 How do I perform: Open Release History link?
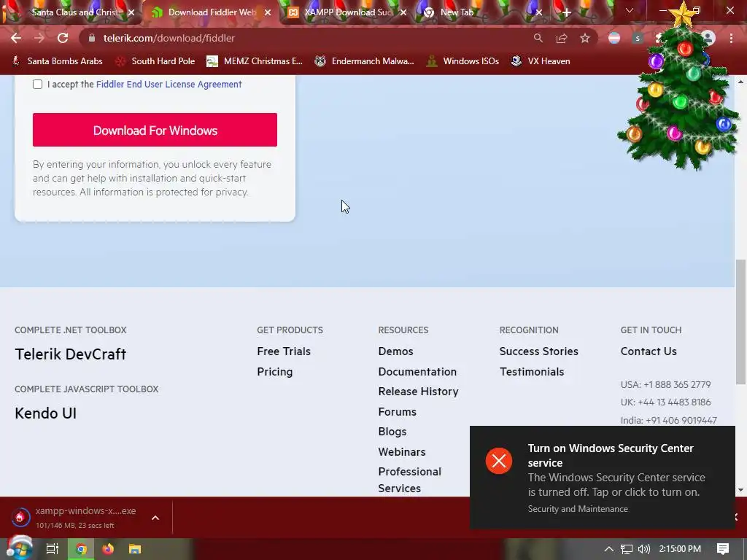(x=418, y=392)
